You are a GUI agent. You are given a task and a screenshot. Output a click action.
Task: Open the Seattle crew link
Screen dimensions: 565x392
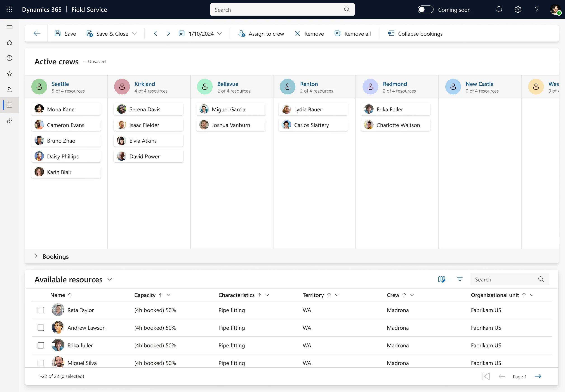click(60, 84)
